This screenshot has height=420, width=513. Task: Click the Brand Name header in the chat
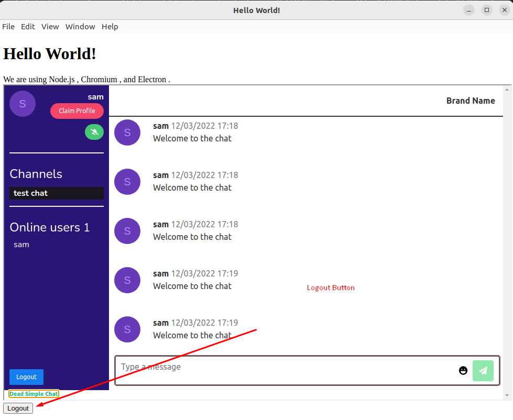tap(470, 101)
